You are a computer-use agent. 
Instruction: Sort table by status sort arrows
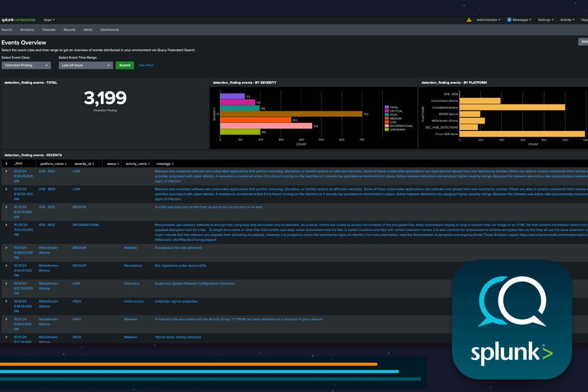tap(118, 164)
